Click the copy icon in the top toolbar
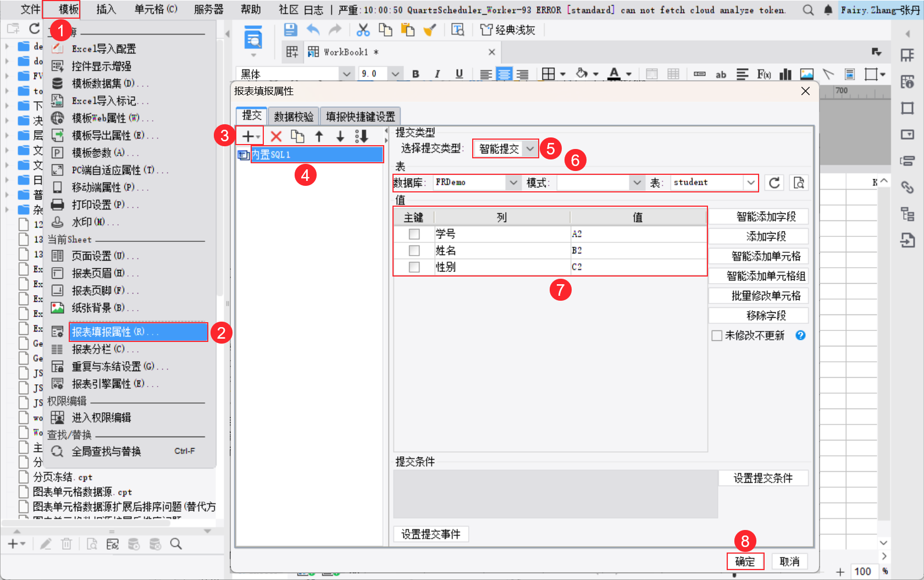 coord(385,30)
